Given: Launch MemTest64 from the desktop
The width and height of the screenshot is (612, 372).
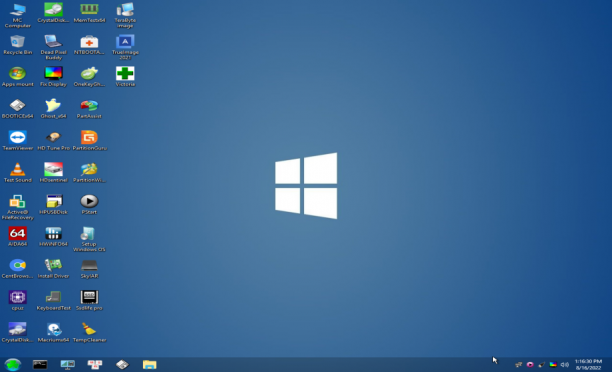Looking at the screenshot, I should (89, 12).
